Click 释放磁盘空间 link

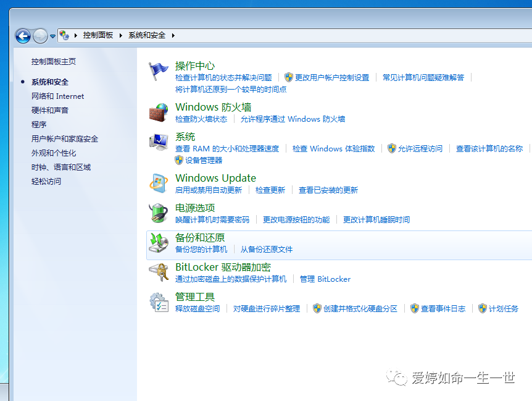pyautogui.click(x=197, y=309)
